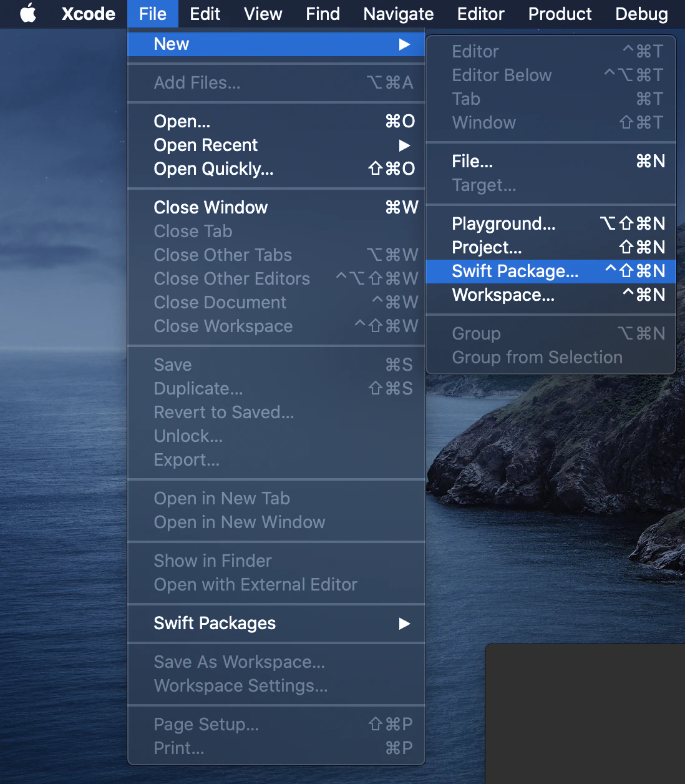The width and height of the screenshot is (685, 784).
Task: Select Close Other Editors item
Action: coord(276,278)
